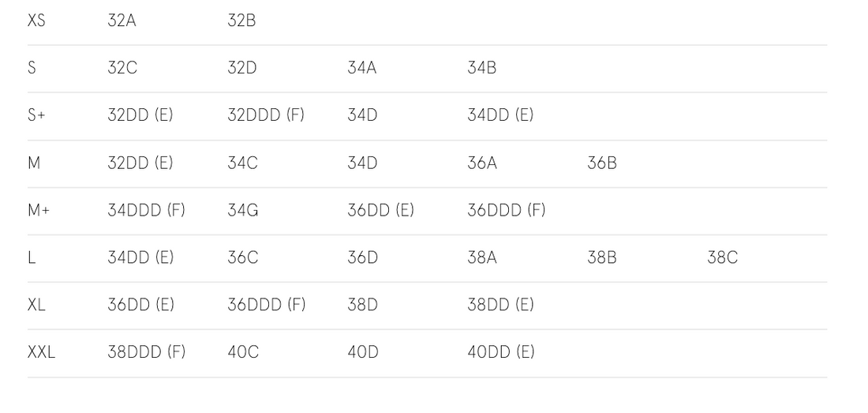
Task: Click the 38A cell
Action: click(482, 257)
